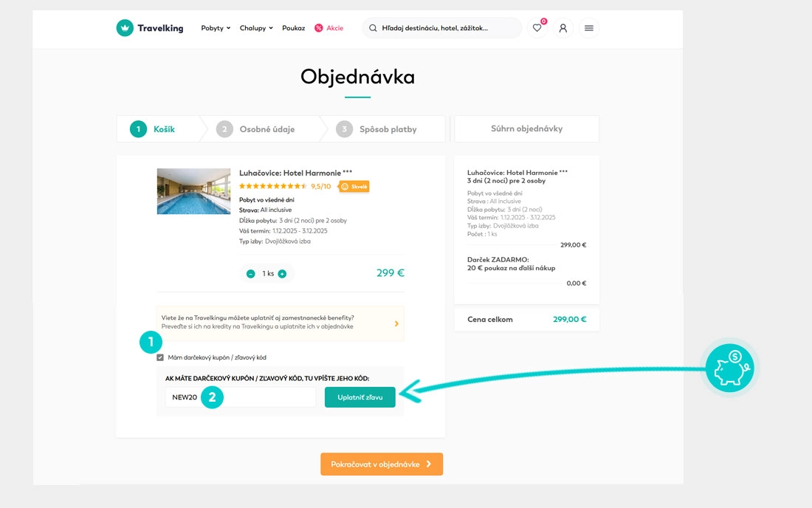This screenshot has height=508, width=812.
Task: Click '3 dni (2 noci) pre 2 osoby' summary heading
Action: pos(506,181)
